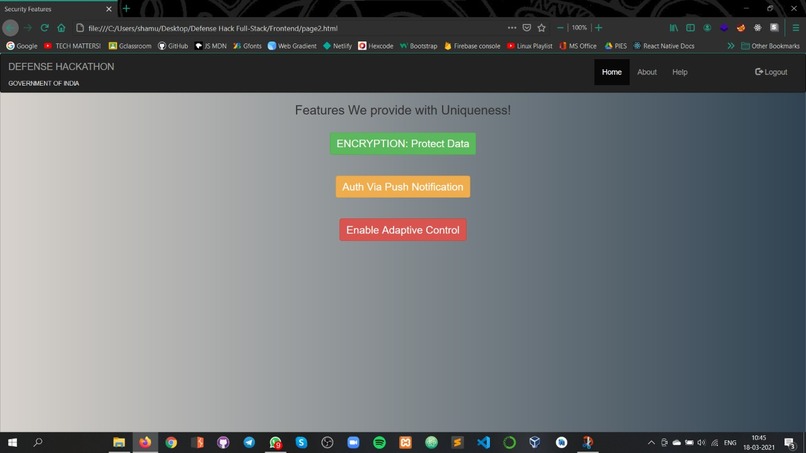Toggle the sidebar view icon

click(690, 28)
